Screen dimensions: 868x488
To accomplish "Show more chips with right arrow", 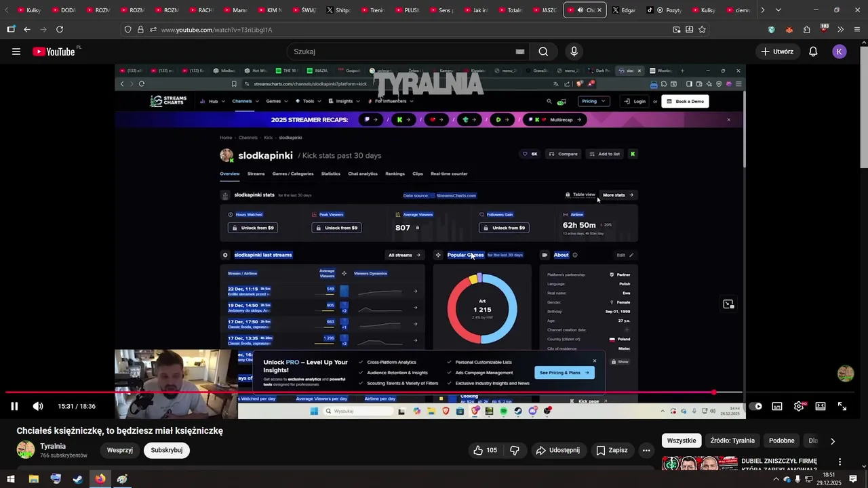I will (833, 441).
